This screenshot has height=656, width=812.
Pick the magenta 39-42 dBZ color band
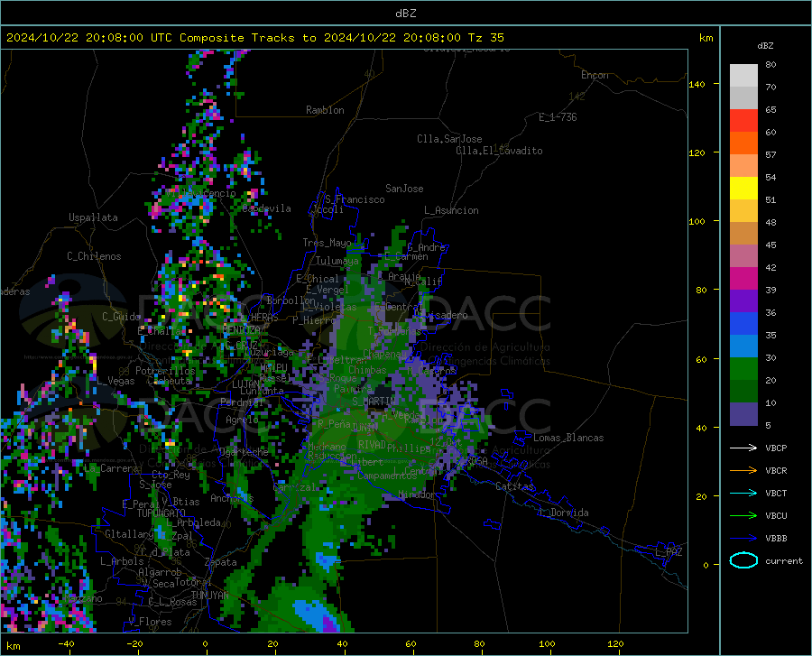pos(743,279)
